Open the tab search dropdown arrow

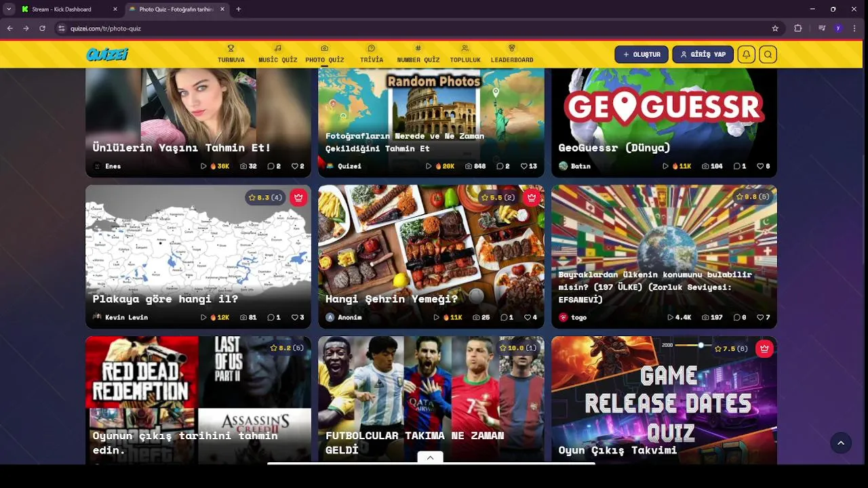click(x=8, y=9)
